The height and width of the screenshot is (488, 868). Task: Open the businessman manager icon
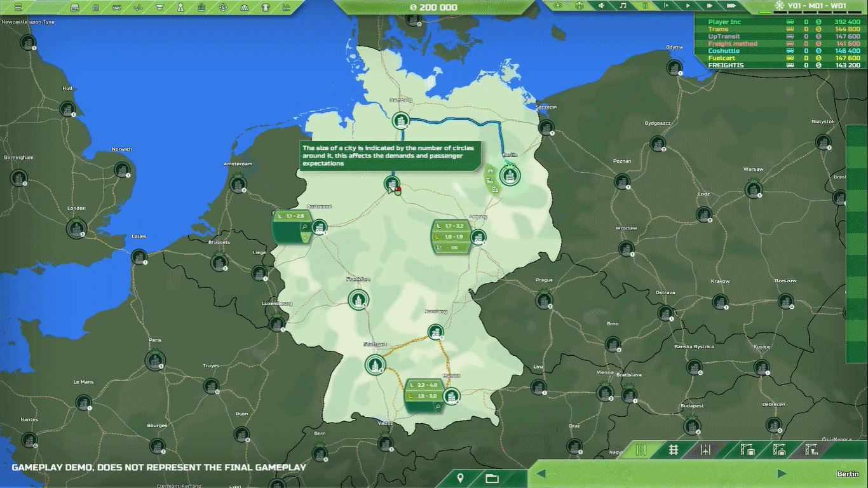click(x=180, y=7)
